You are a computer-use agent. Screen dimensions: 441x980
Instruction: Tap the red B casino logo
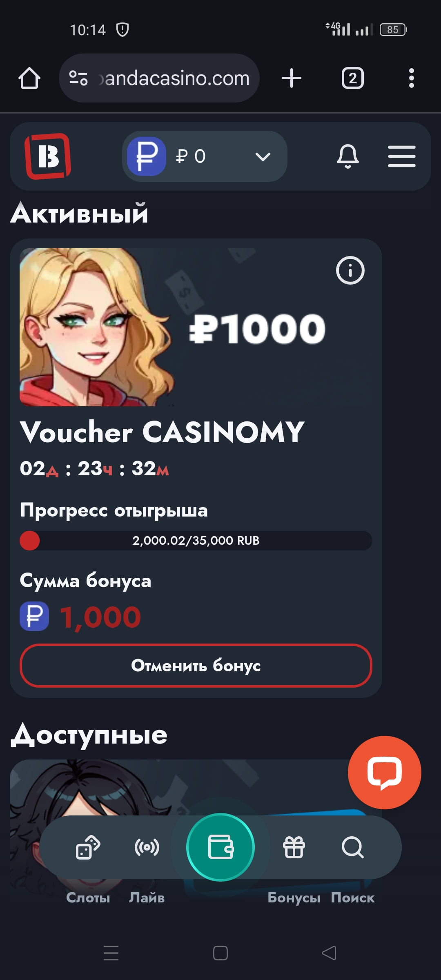tap(48, 156)
